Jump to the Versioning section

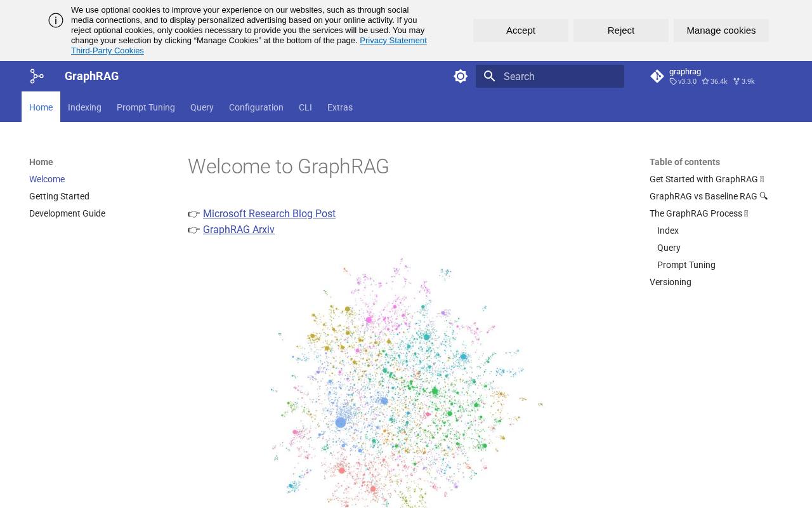click(671, 282)
